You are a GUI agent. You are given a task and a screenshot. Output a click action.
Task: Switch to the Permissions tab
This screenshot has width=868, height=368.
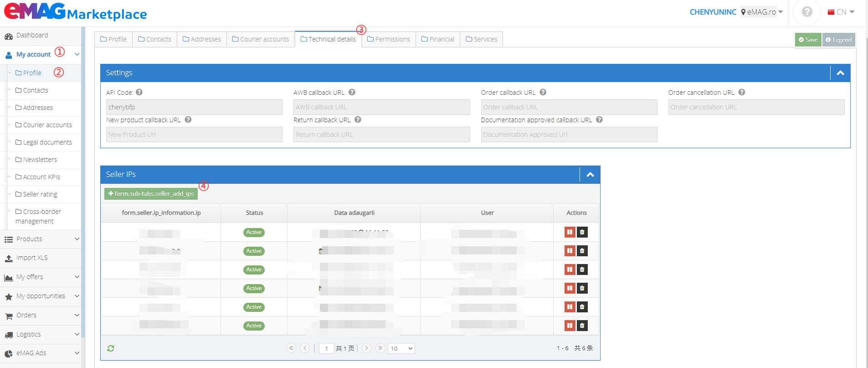(x=388, y=39)
